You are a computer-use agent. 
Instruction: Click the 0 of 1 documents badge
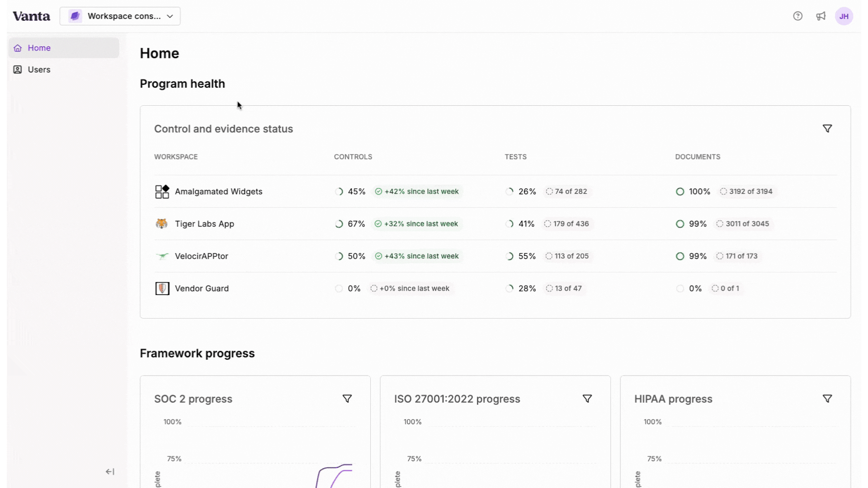726,288
